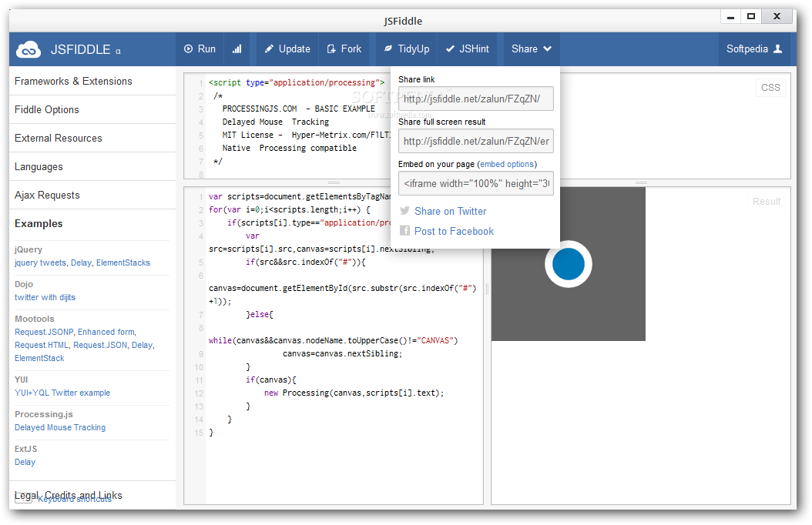Click the jQuery examples heading

click(29, 249)
